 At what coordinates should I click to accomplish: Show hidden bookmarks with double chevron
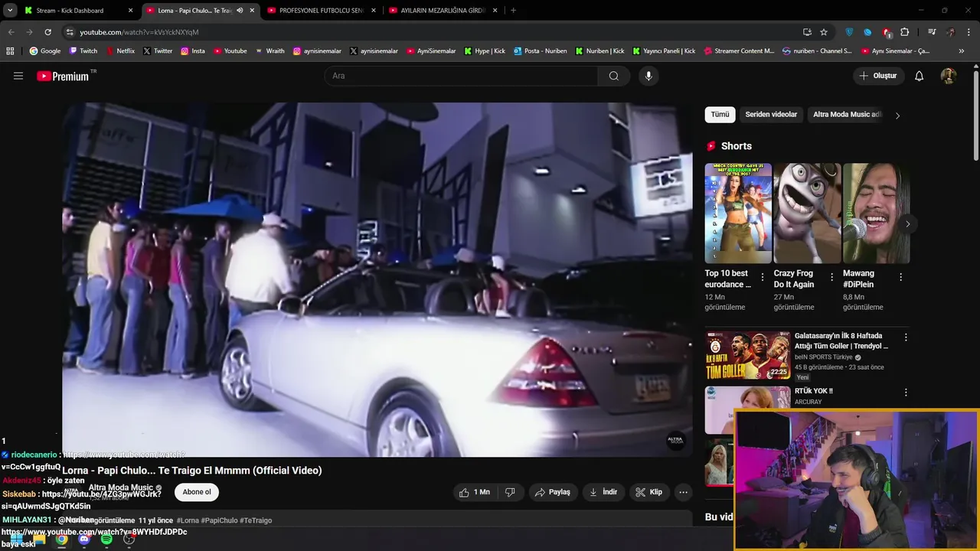[x=962, y=51]
